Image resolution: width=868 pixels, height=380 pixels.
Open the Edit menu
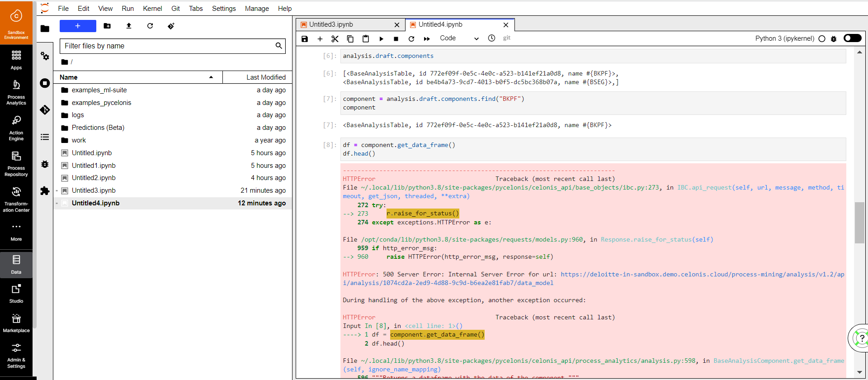pyautogui.click(x=84, y=9)
